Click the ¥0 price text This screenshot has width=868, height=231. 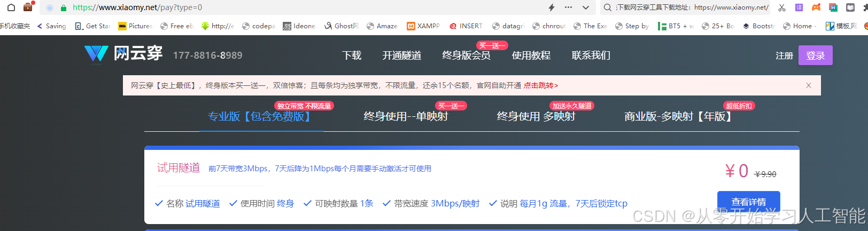737,171
